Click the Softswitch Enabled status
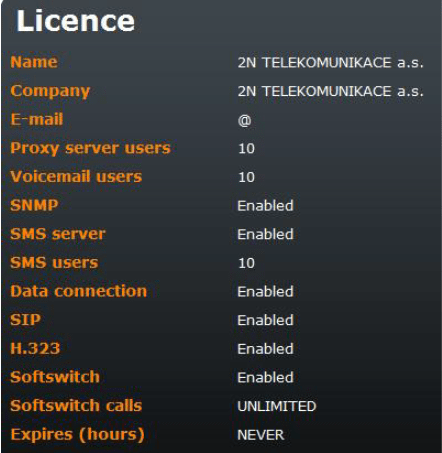 click(x=265, y=378)
